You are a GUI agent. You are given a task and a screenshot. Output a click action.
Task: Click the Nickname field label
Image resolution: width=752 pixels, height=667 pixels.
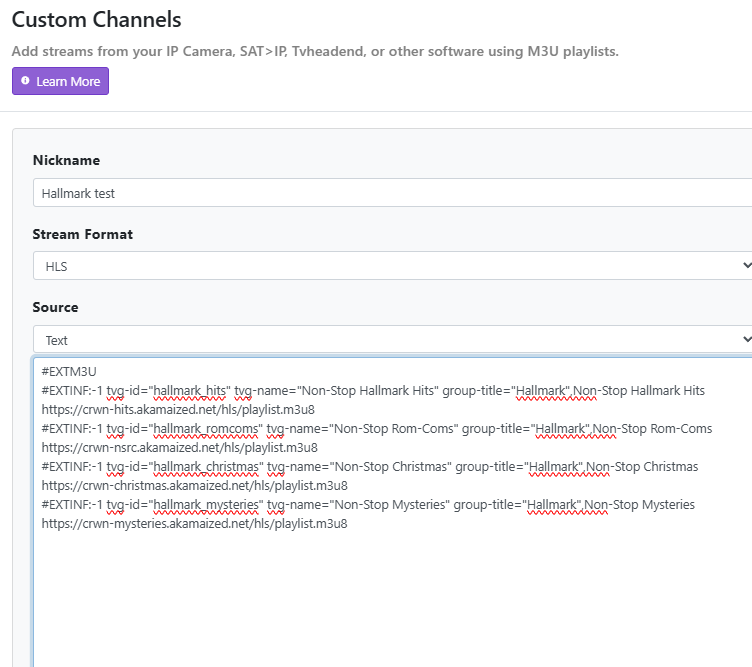[x=66, y=161]
